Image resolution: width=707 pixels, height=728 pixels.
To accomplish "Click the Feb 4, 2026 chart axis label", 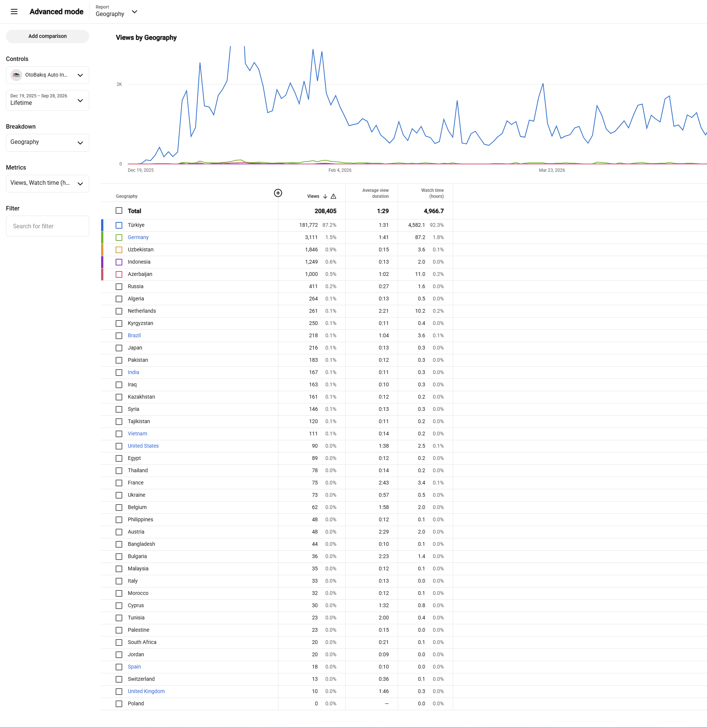I will click(340, 170).
